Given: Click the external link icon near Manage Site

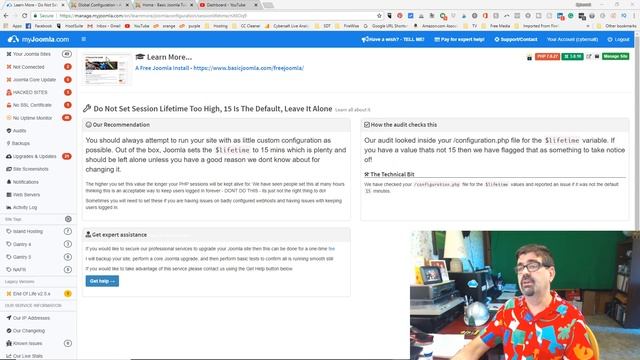Looking at the screenshot, I should point(589,56).
